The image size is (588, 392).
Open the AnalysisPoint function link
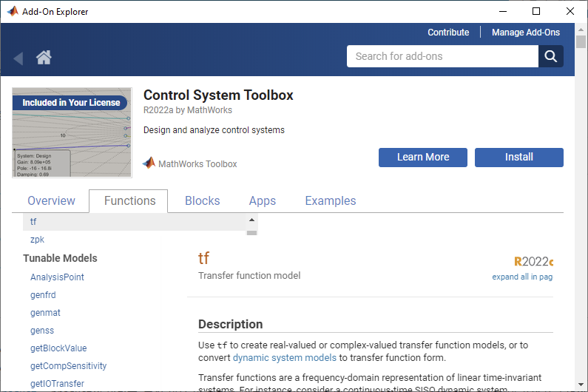pyautogui.click(x=57, y=277)
